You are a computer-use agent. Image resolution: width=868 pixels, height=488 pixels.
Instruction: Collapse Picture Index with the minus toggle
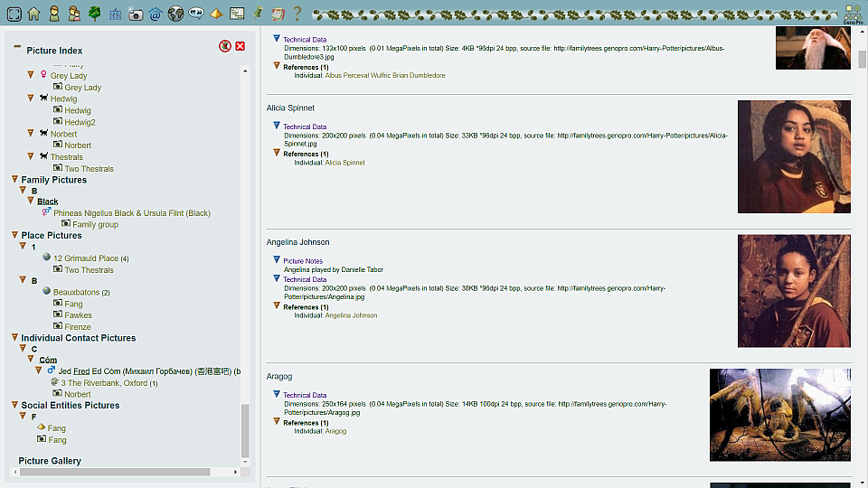click(x=17, y=47)
